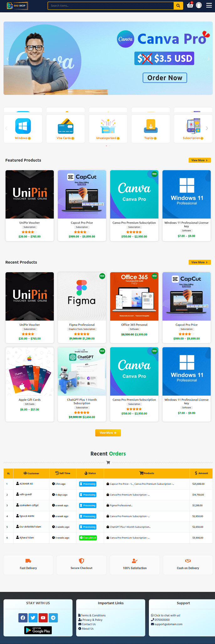Advance category carousel with right chevron
215x644 pixels.
(207, 128)
